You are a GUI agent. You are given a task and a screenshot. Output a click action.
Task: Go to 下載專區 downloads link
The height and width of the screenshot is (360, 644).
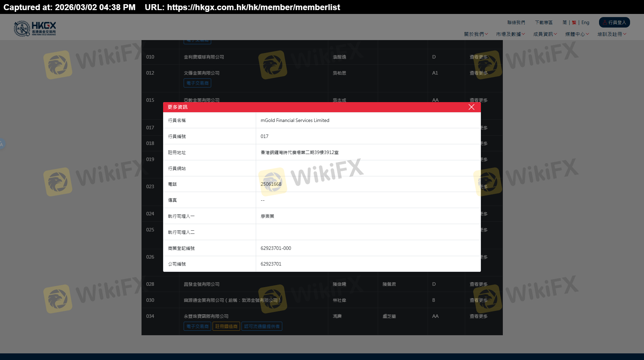click(x=544, y=22)
